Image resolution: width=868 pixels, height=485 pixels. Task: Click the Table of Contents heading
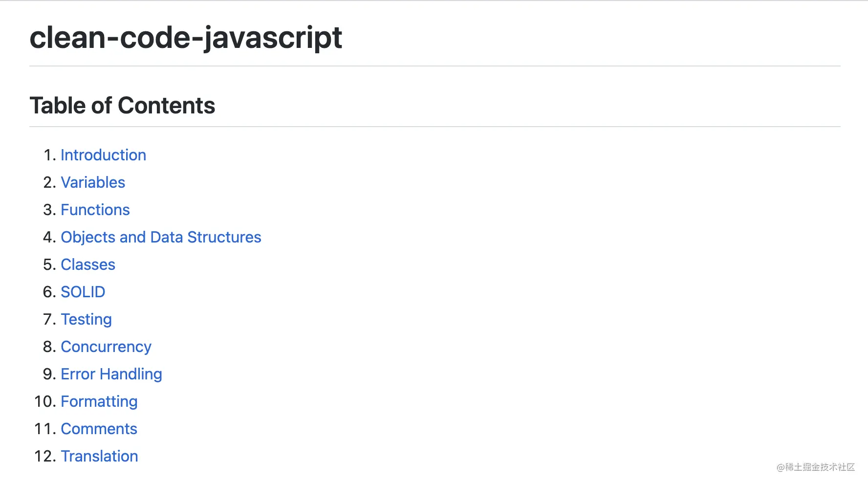122,106
